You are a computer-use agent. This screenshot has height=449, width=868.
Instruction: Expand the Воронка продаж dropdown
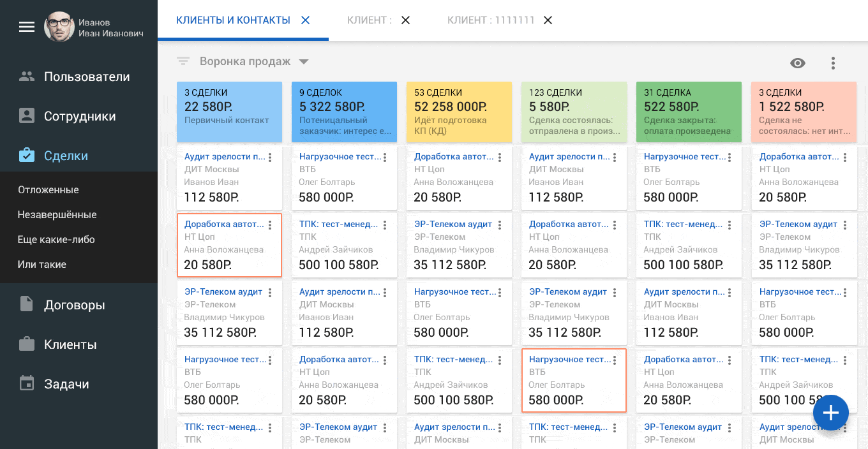coord(304,62)
